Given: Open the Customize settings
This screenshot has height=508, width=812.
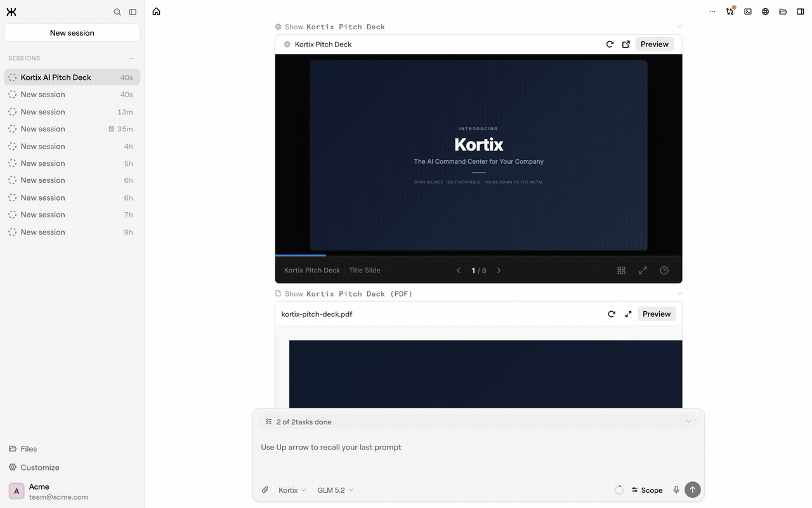Looking at the screenshot, I should 34,467.
